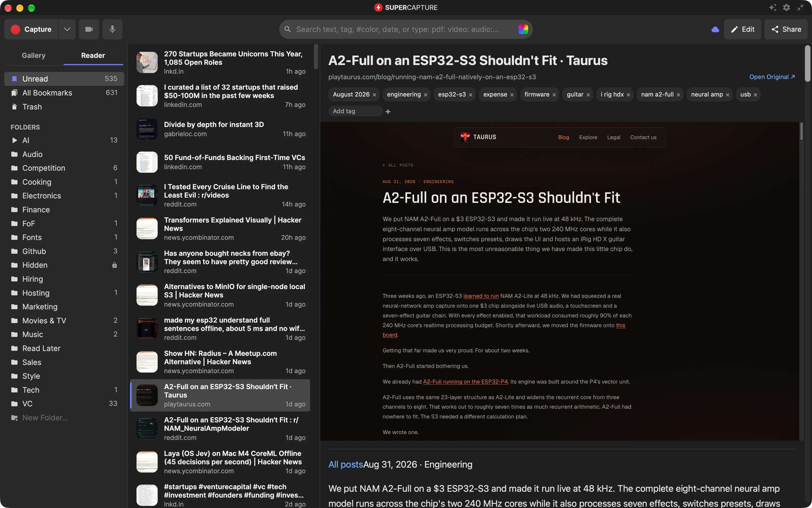Click thumbnail of 270 Startups Became Unicorns article
812x508 pixels.
tap(147, 62)
